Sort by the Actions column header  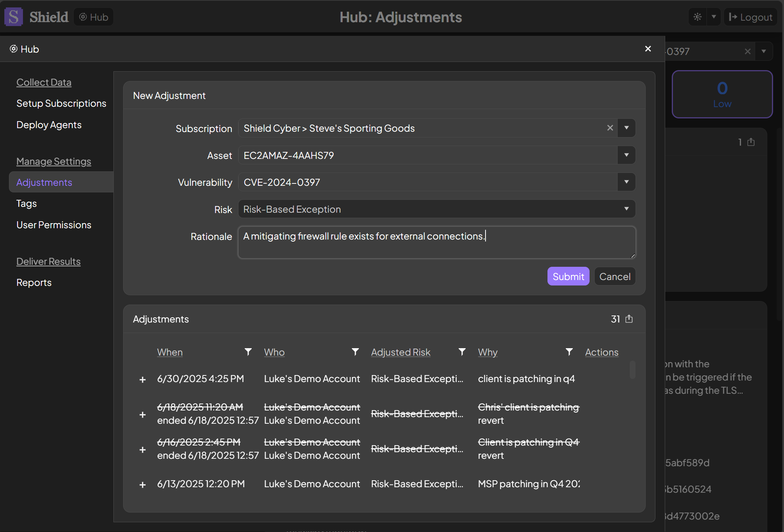tap(602, 352)
